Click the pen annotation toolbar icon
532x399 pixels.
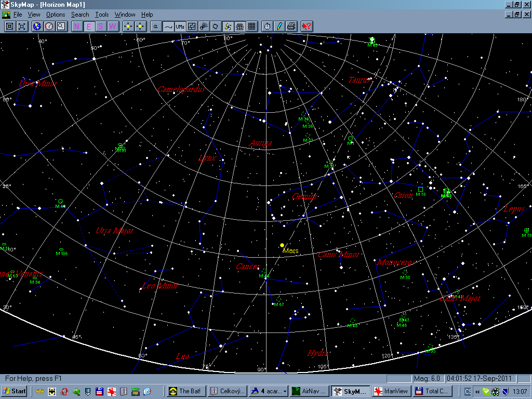[279, 26]
